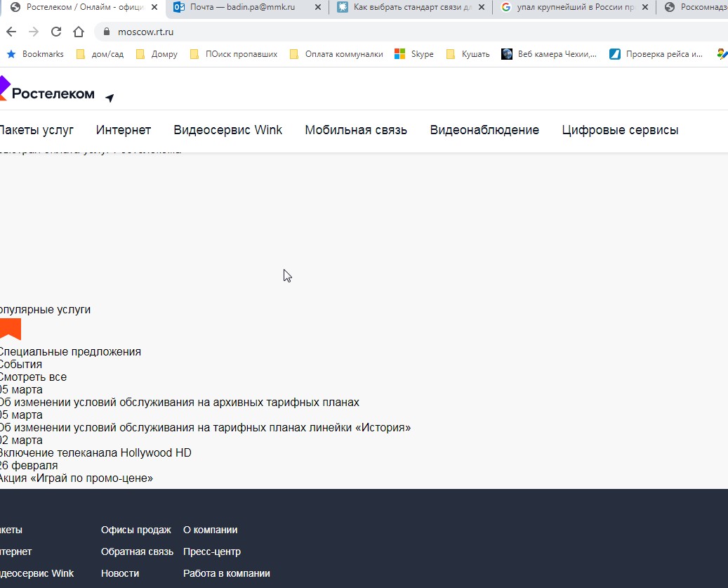Click the location arrow icon beside Ростелеком logo

click(x=110, y=98)
